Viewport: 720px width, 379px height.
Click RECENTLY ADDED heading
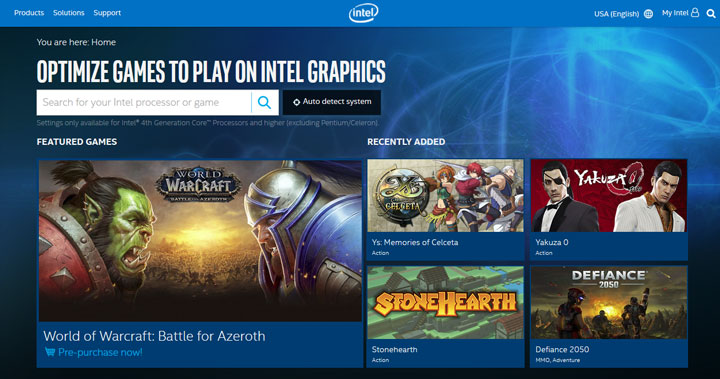(x=406, y=142)
